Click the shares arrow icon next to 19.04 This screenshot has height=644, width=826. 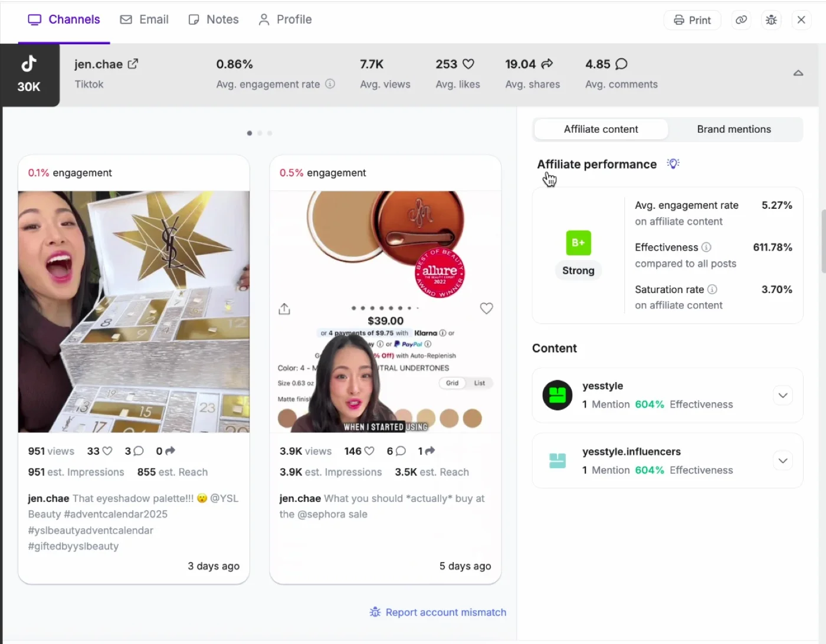point(547,64)
